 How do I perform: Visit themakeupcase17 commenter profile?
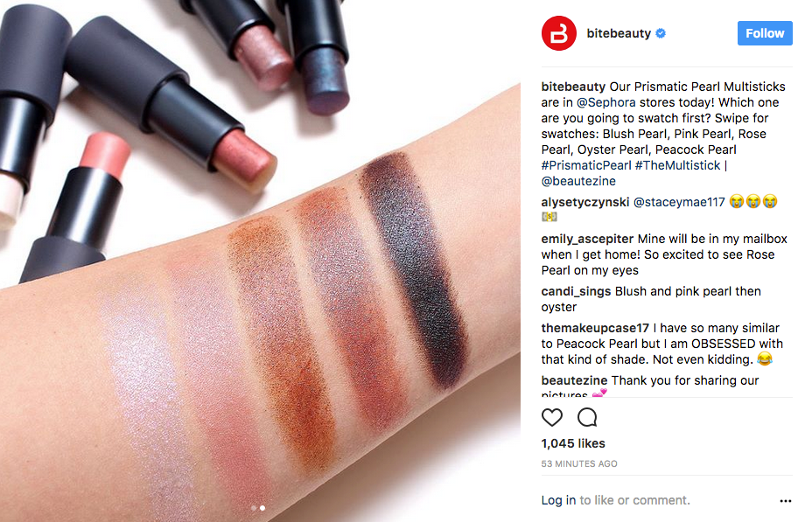[x=595, y=328]
